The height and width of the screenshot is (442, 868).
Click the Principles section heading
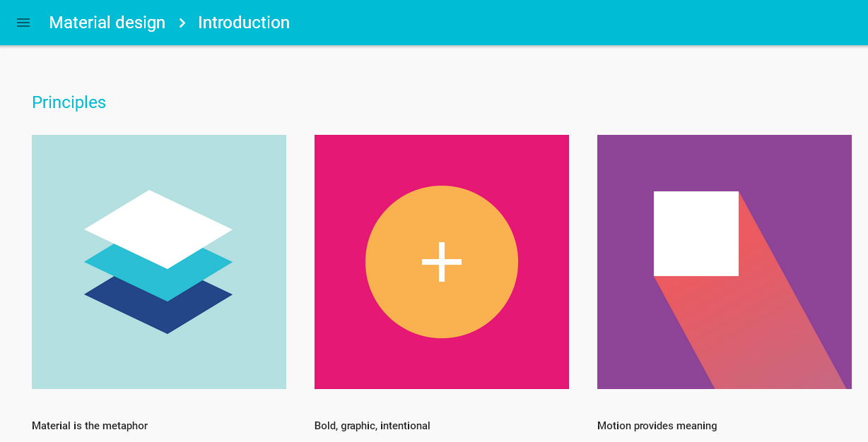pyautogui.click(x=69, y=102)
